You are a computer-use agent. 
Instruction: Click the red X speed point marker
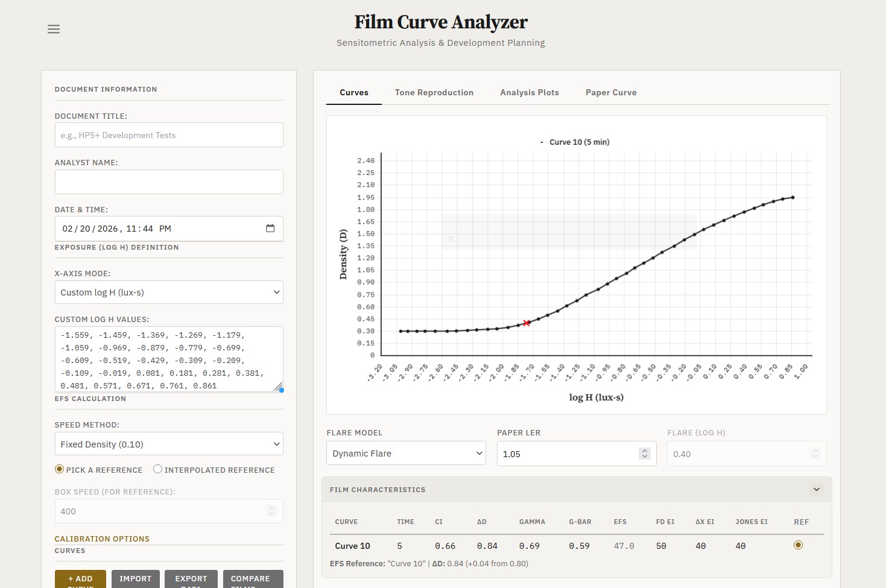tap(527, 323)
